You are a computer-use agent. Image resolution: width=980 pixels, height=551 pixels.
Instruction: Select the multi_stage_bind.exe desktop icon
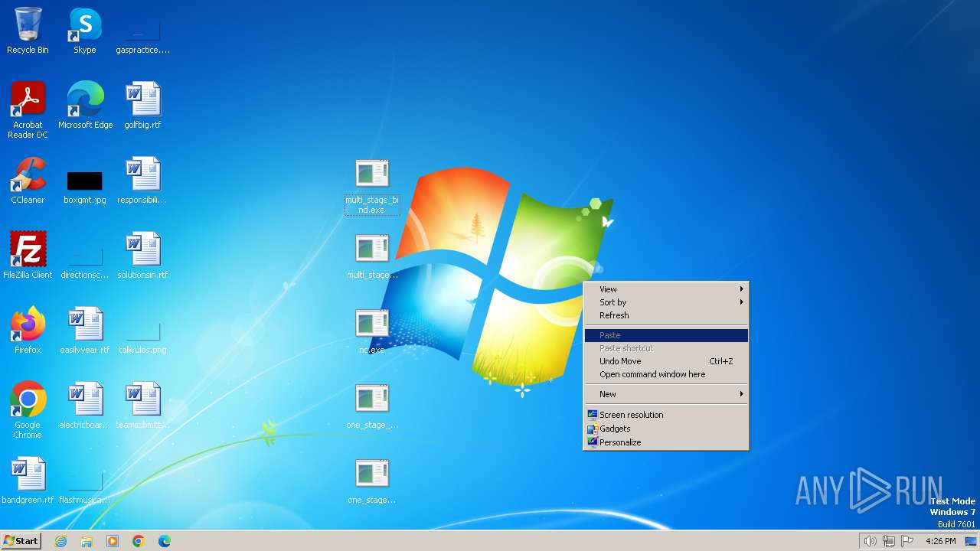coord(372,186)
